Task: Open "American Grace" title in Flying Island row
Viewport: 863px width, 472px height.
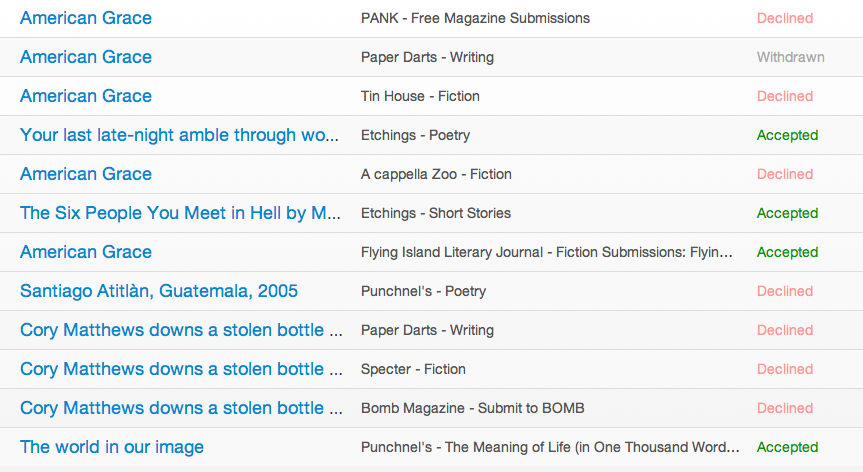Action: [x=86, y=252]
